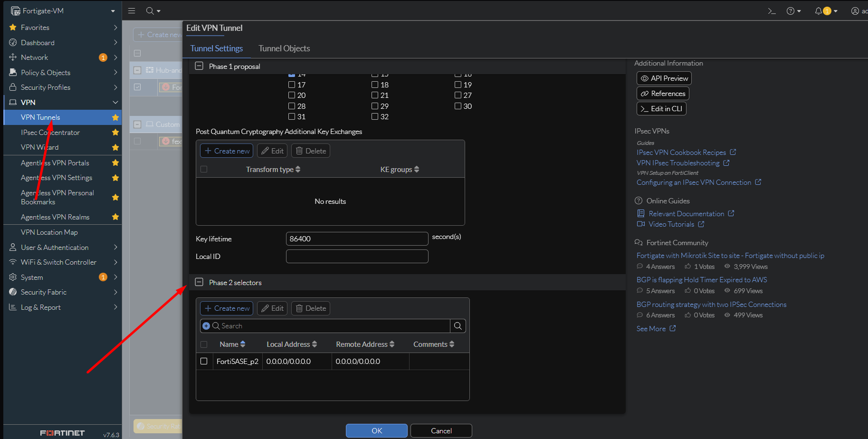Check DH group 21 checkbox
868x439 pixels.
click(x=375, y=95)
